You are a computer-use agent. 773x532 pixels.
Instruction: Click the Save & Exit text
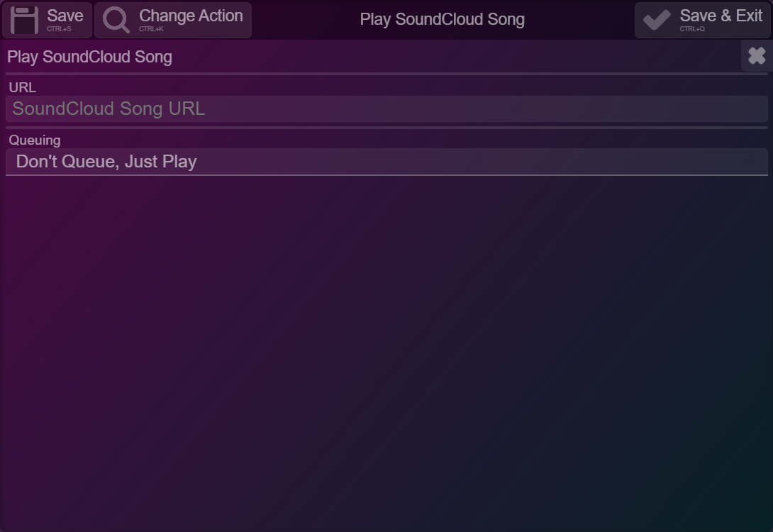(721, 16)
